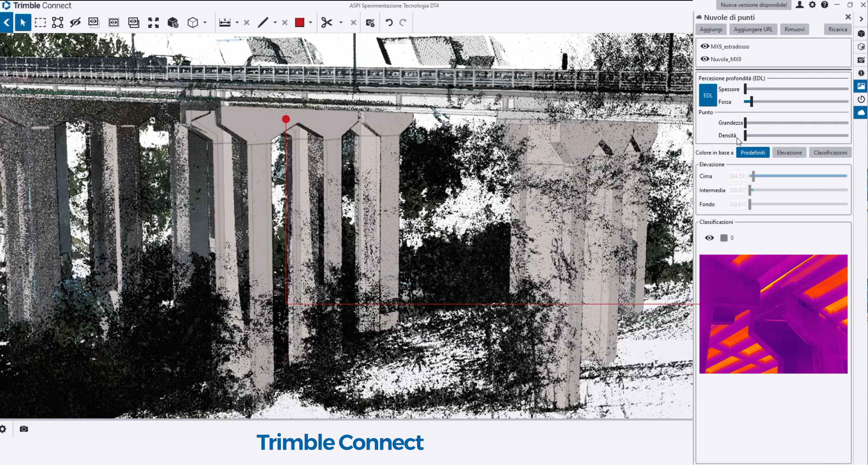Image resolution: width=868 pixels, height=465 pixels.
Task: Open the outlined cube sidebar panel
Action: click(x=861, y=47)
